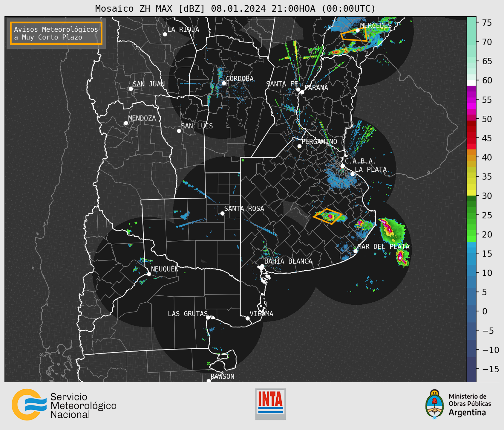The width and height of the screenshot is (504, 430).
Task: Click the Paraná city marker dot
Action: tap(302, 92)
